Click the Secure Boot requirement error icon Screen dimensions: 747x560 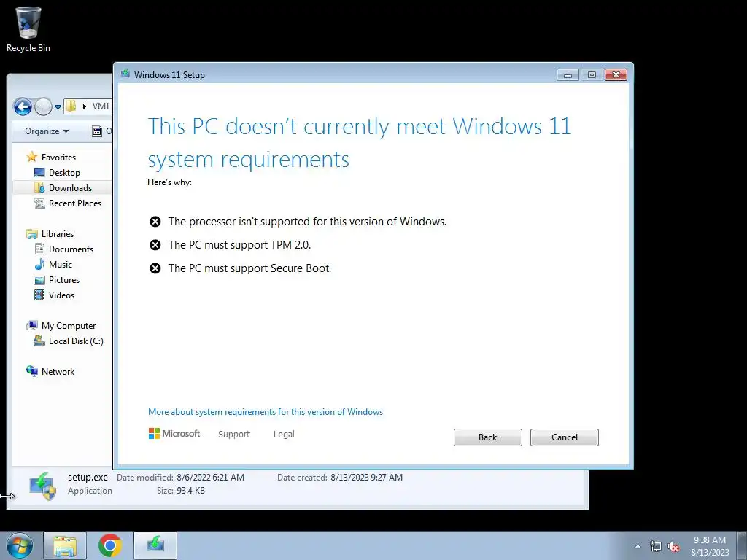pyautogui.click(x=155, y=268)
